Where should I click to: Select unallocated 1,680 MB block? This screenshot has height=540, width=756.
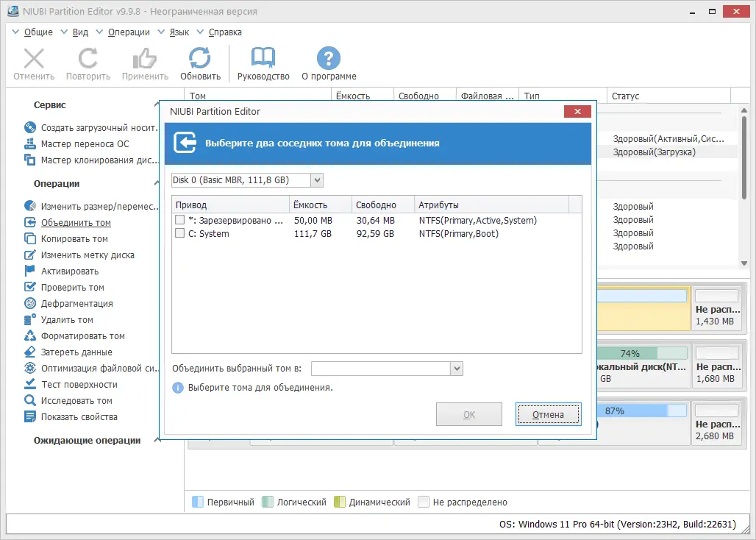pyautogui.click(x=716, y=366)
